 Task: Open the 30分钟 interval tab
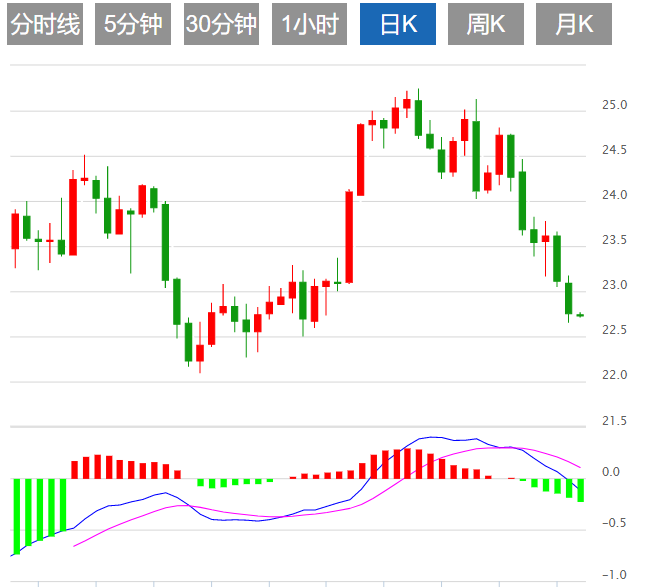tap(221, 25)
